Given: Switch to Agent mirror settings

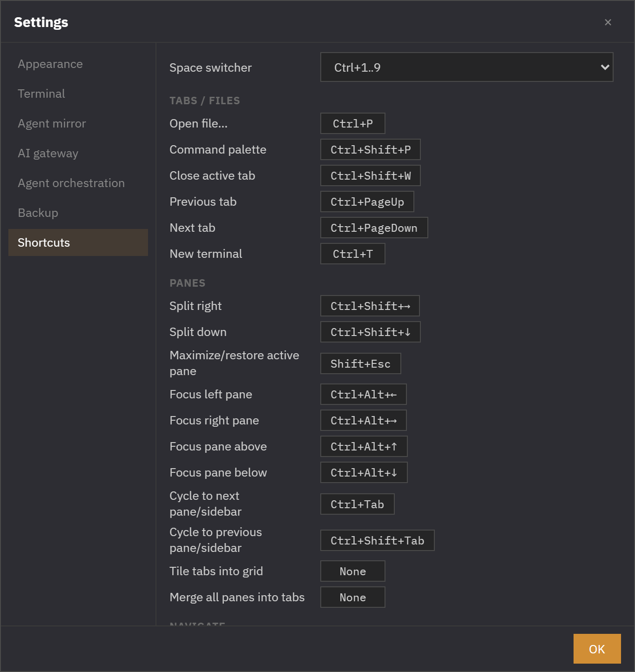Looking at the screenshot, I should pyautogui.click(x=78, y=123).
